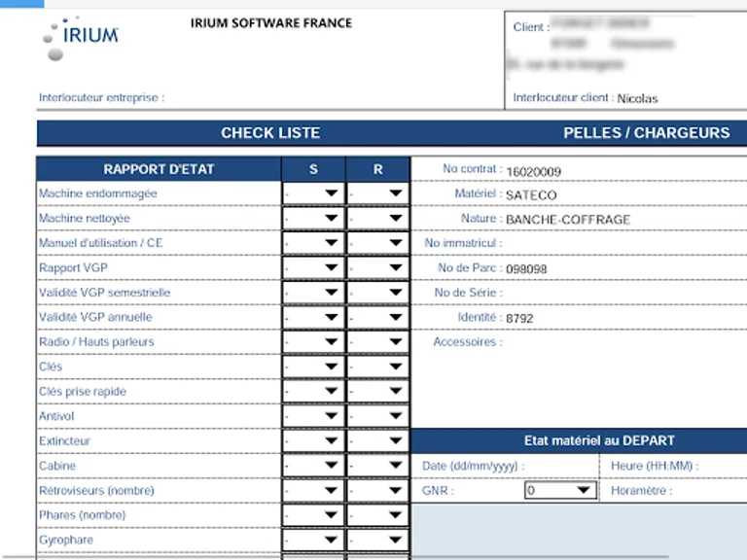
Task: Open S dropdown for Clés prise rapide
Action: tap(313, 392)
